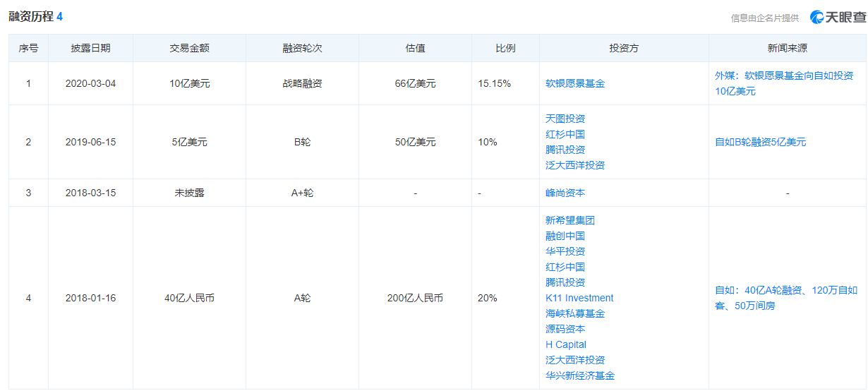The height and width of the screenshot is (391, 868).
Task: Click the 融资历程 section heading
Action: 31,16
